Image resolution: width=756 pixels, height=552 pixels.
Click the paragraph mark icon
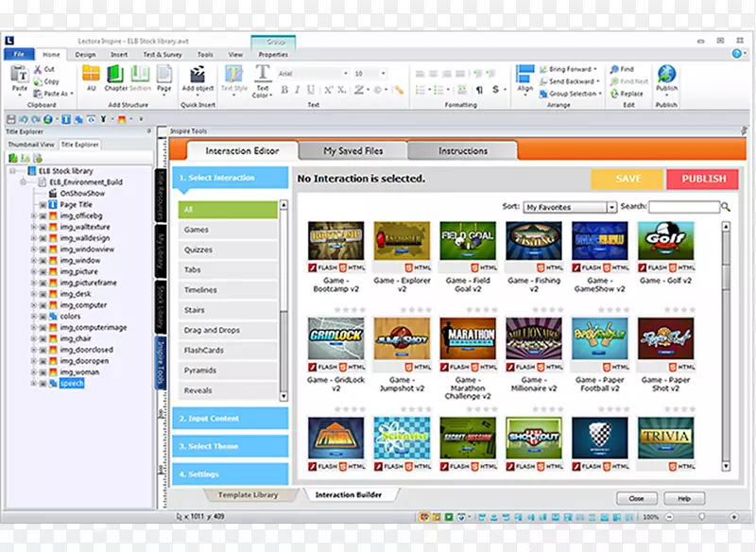479,90
